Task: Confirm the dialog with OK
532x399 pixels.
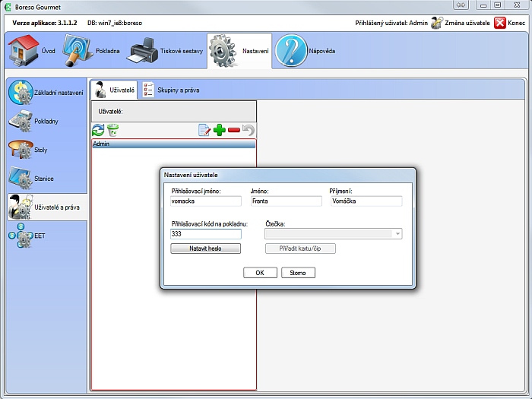Action: pyautogui.click(x=260, y=273)
